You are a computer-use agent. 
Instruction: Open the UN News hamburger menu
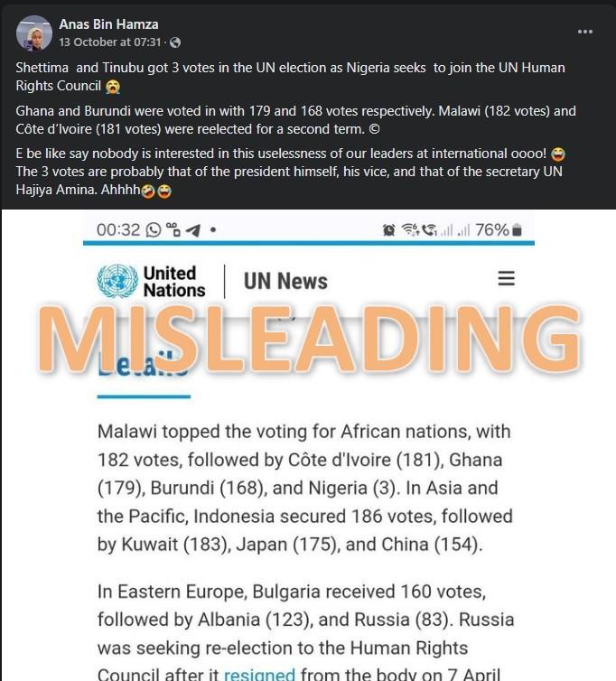tap(506, 278)
